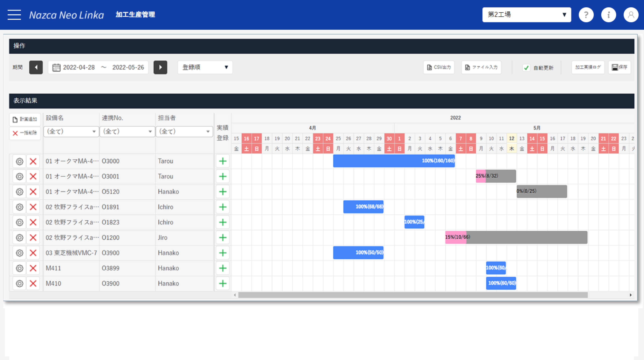Select the 100%(160/160) progress bar

pos(394,161)
